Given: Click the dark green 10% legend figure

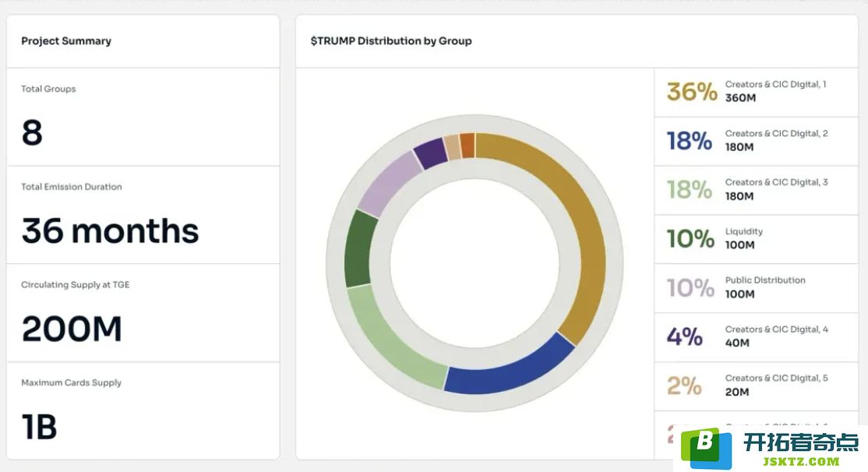Looking at the screenshot, I should click(x=691, y=238).
